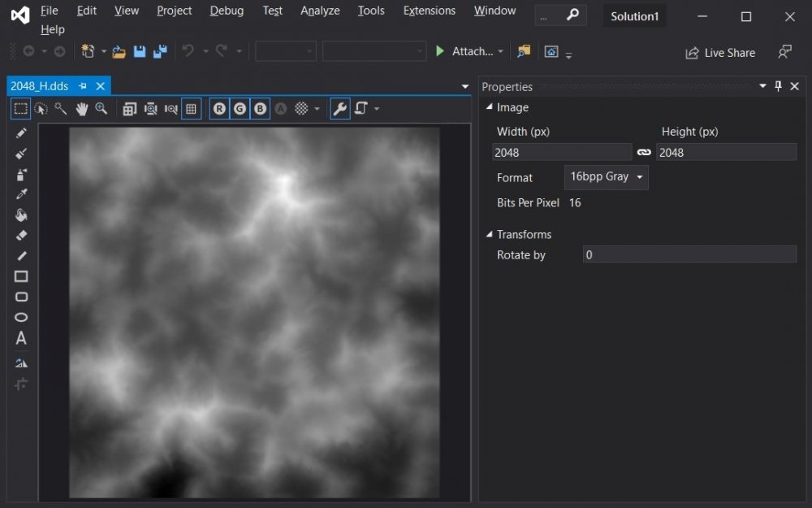
Task: Toggle the Red channel button
Action: pyautogui.click(x=219, y=109)
